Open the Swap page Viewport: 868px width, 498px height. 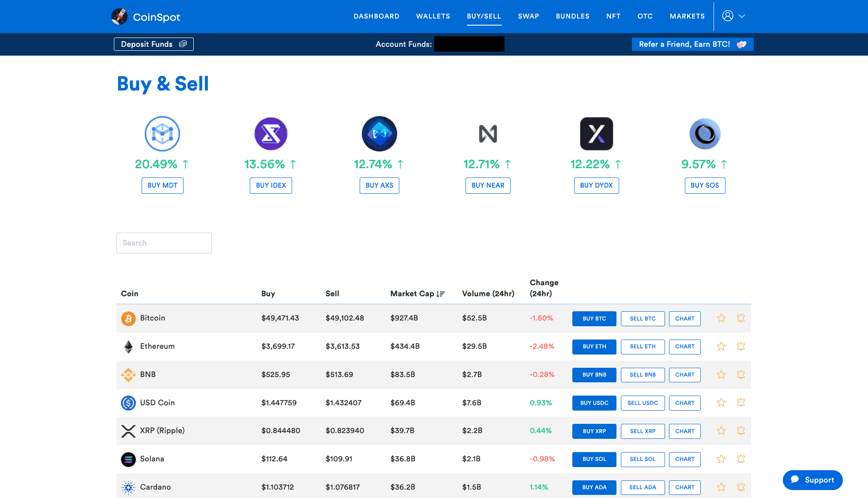[528, 16]
